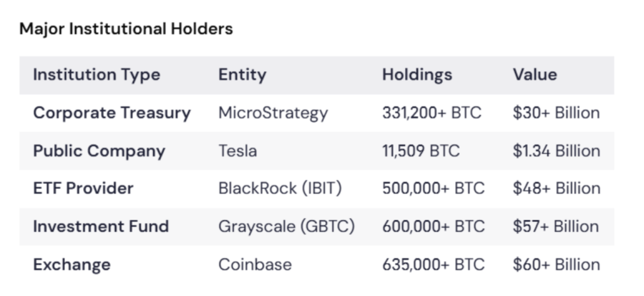Click the $60+ Billion value cell
Screen dimensions: 644x296
(556, 265)
